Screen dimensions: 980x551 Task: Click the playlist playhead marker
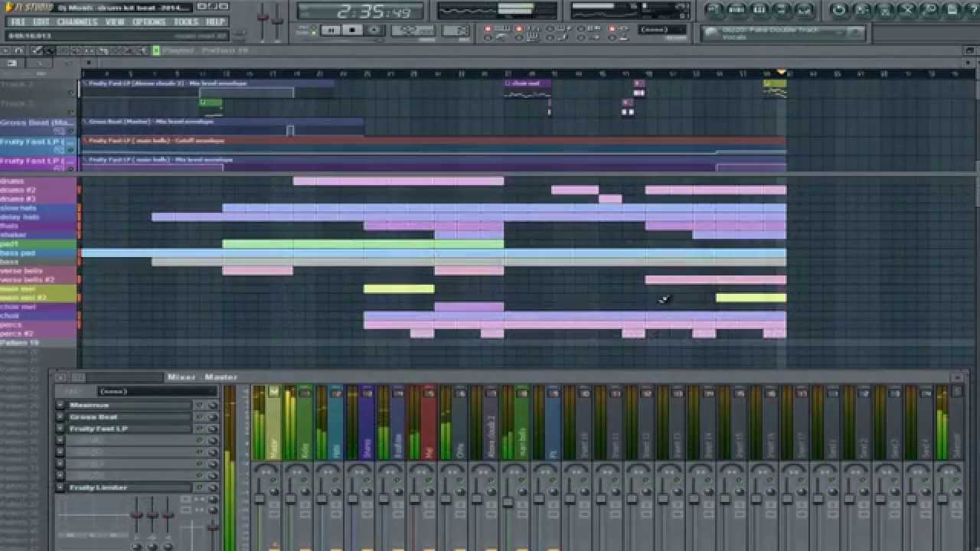click(782, 72)
